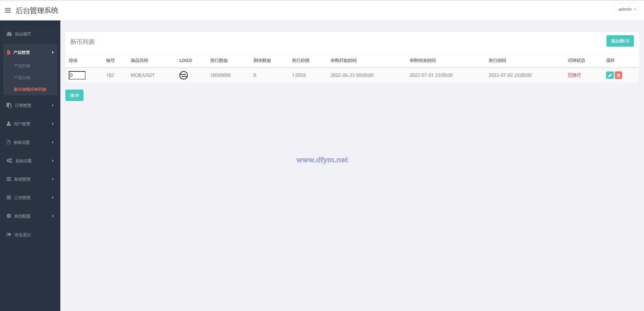The width and height of the screenshot is (644, 311).
Task: Click the 发行数量 column header
Action: pyautogui.click(x=219, y=60)
